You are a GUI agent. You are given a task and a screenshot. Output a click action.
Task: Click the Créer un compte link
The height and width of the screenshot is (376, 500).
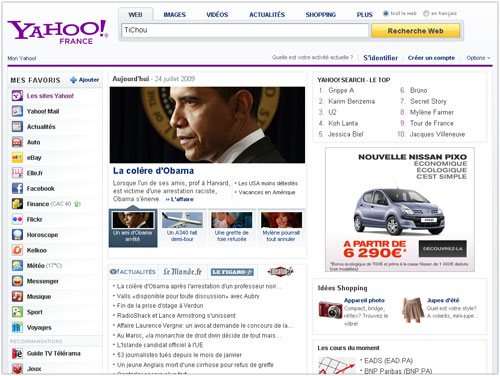click(431, 58)
